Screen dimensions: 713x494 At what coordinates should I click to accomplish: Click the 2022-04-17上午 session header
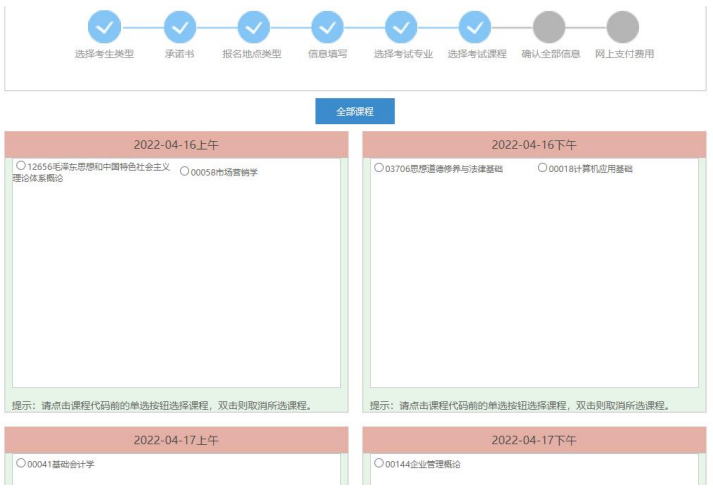point(176,440)
